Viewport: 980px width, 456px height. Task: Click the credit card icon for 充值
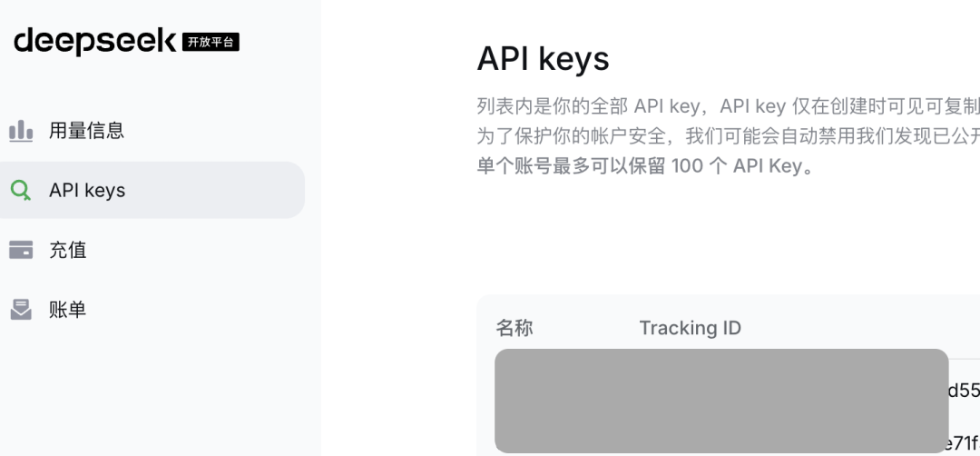click(x=21, y=250)
